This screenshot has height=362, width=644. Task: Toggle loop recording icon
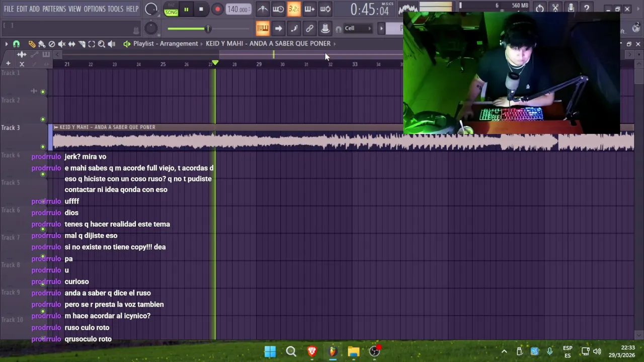[325, 9]
